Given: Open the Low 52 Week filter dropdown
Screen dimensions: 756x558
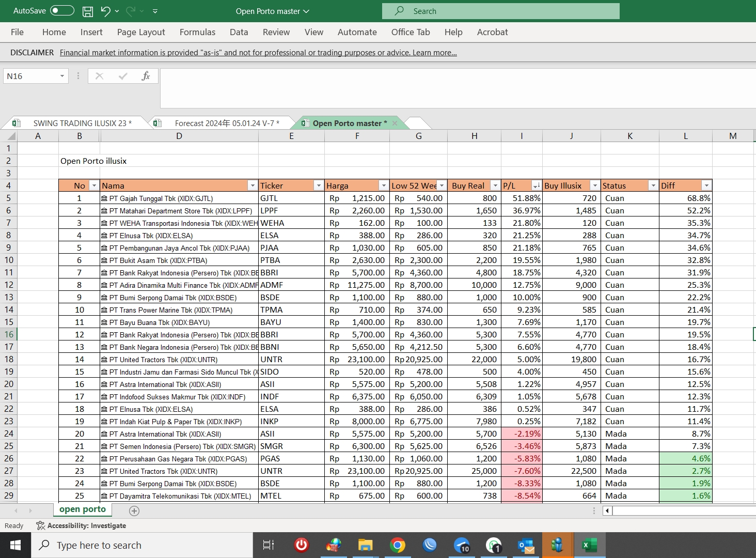Looking at the screenshot, I should [442, 185].
